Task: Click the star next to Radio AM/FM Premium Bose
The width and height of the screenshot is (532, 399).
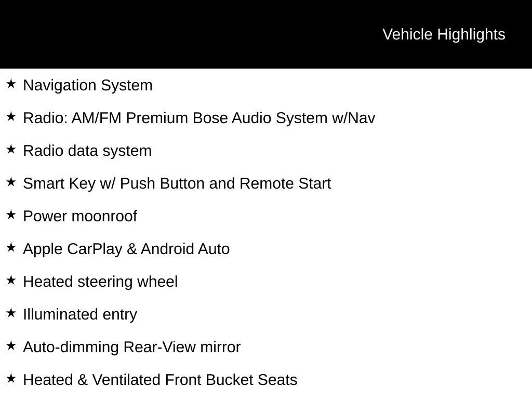Action: (11, 116)
